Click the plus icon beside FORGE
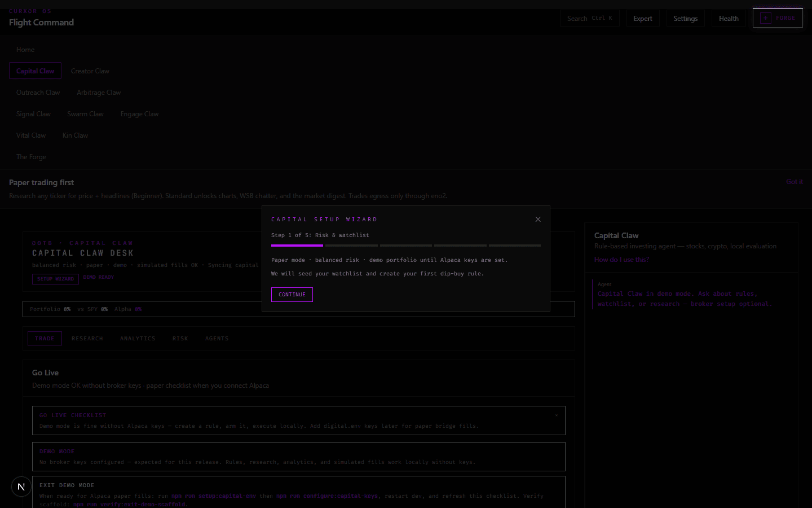812x508 pixels. [765, 18]
